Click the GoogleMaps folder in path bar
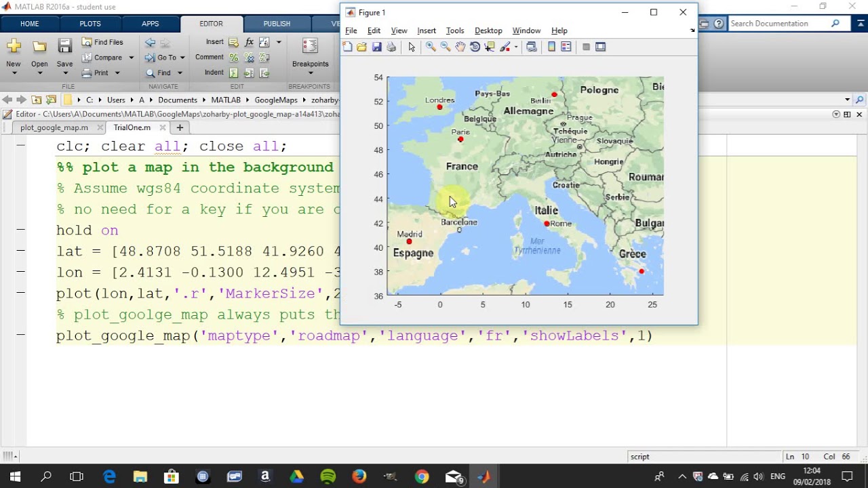Screen dimensions: 868x488 pyautogui.click(x=276, y=100)
